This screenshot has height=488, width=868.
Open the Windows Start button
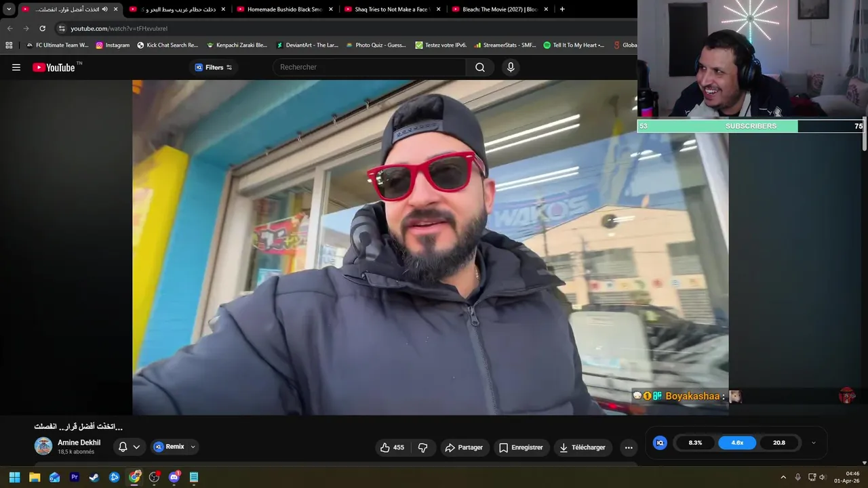(x=14, y=477)
